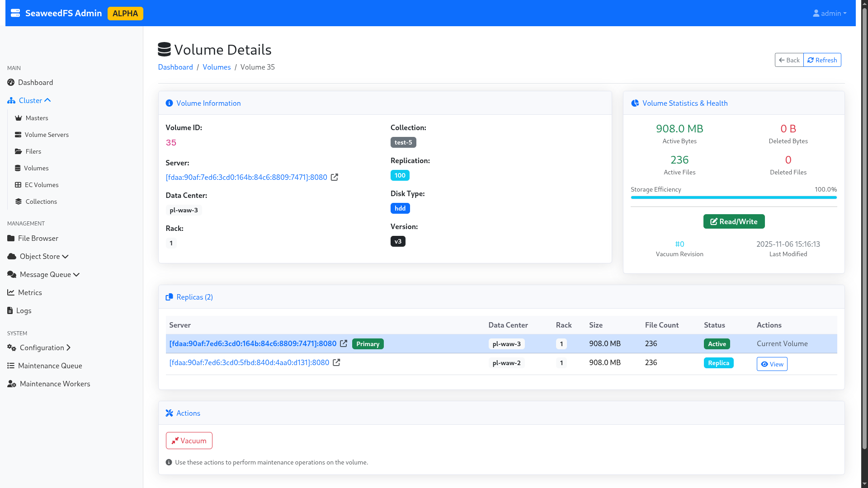Click the Volumes breadcrumb link
Image resolution: width=868 pixels, height=488 pixels.
tap(217, 67)
